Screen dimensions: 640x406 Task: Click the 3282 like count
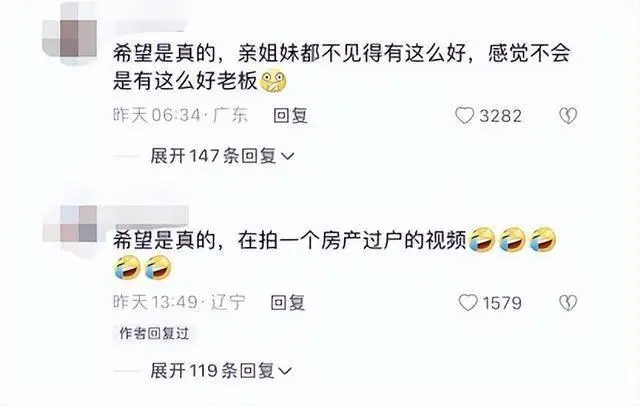(x=500, y=116)
